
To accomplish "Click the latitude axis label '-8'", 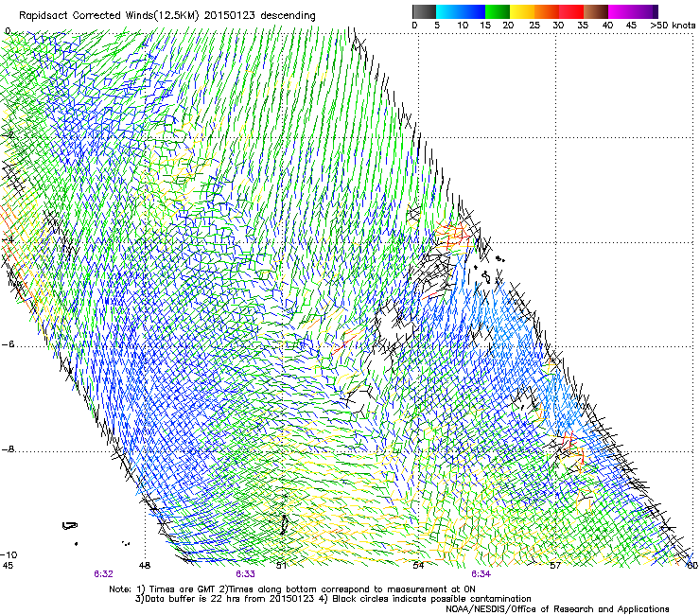I will point(8,449).
